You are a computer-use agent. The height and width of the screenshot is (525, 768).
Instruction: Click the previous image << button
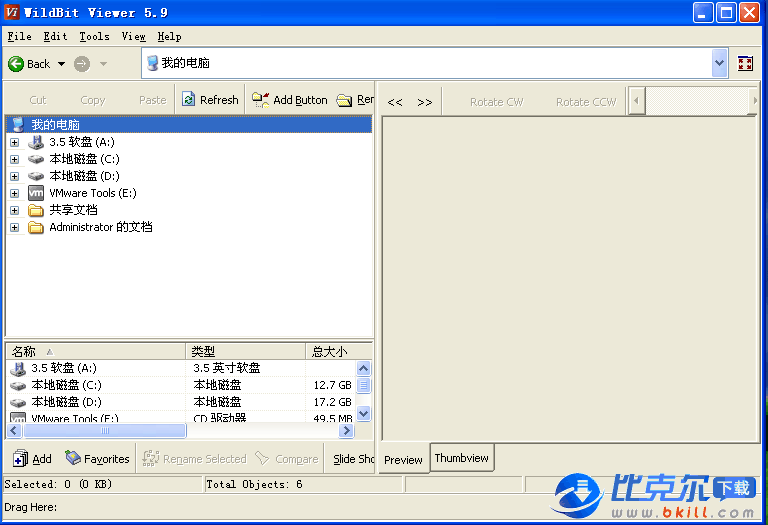395,102
